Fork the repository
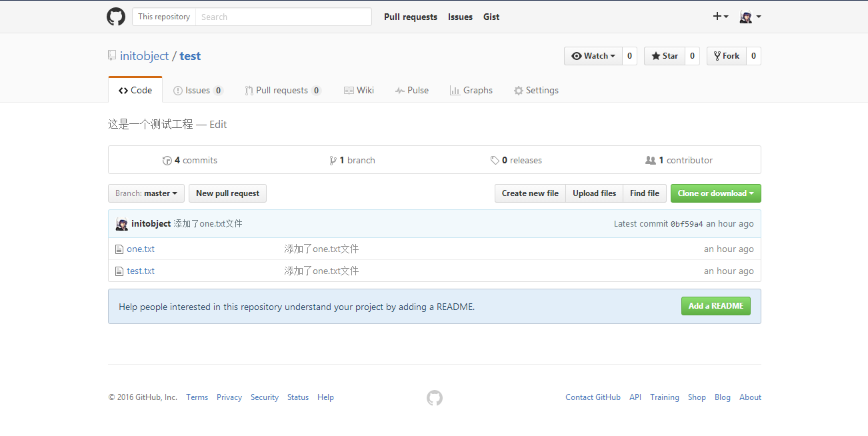Screen dimensions: 868x436 pos(727,56)
